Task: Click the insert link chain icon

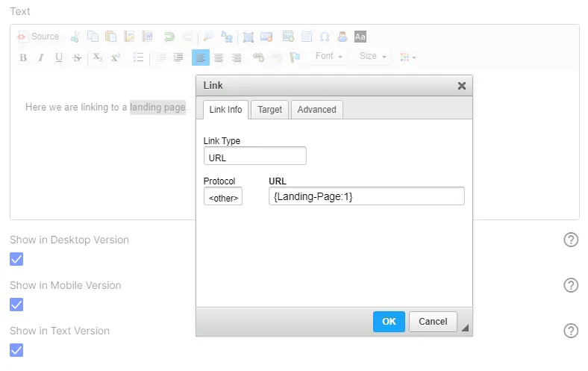Action: [x=258, y=57]
